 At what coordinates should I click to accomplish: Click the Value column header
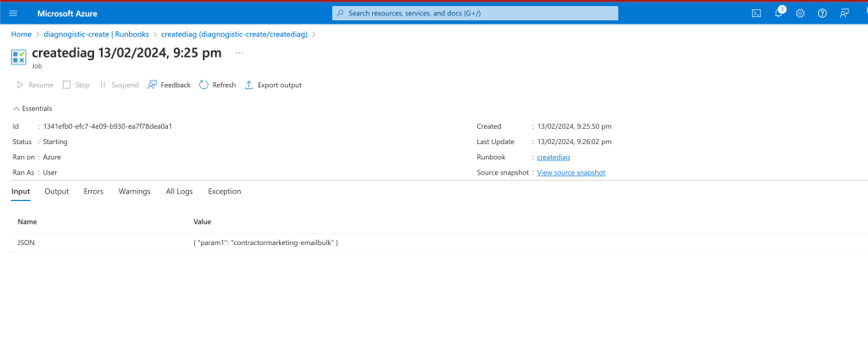click(x=202, y=221)
